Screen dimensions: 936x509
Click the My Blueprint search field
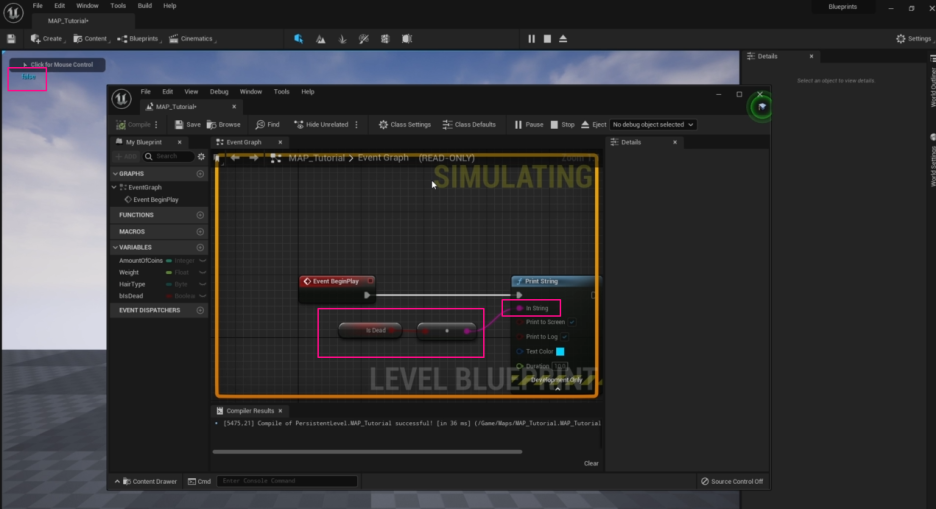(x=168, y=157)
